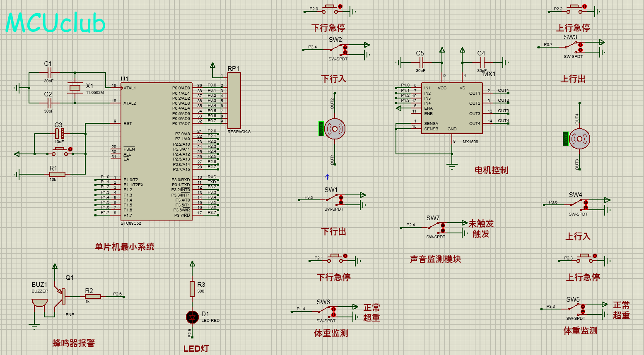The width and height of the screenshot is (644, 355).
Task: Select the R1 10k resistor
Action: pyautogui.click(x=57, y=174)
